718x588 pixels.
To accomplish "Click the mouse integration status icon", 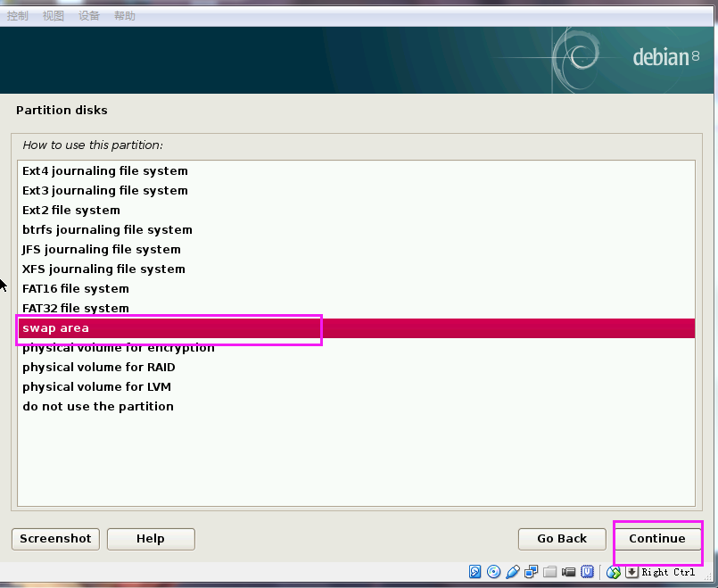I will click(x=613, y=572).
